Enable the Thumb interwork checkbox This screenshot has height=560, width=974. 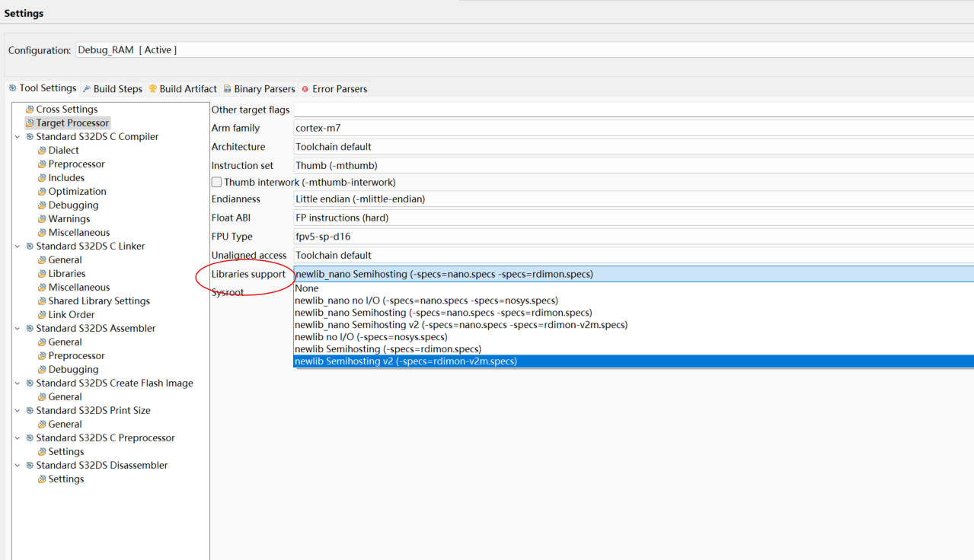(217, 183)
